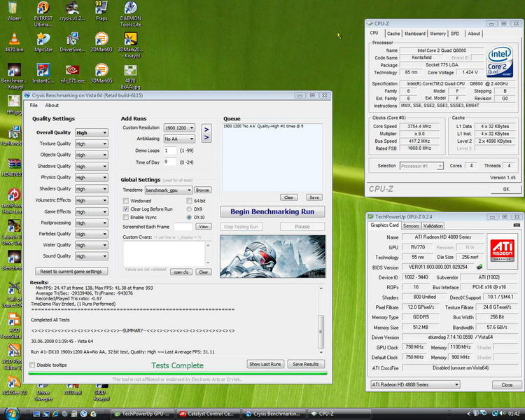525x420 pixels.
Task: Click the Timedemo Browse button
Action: point(202,190)
